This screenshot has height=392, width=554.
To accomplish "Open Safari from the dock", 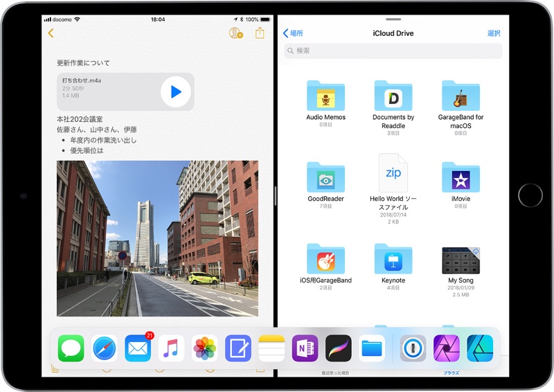I will [x=105, y=348].
